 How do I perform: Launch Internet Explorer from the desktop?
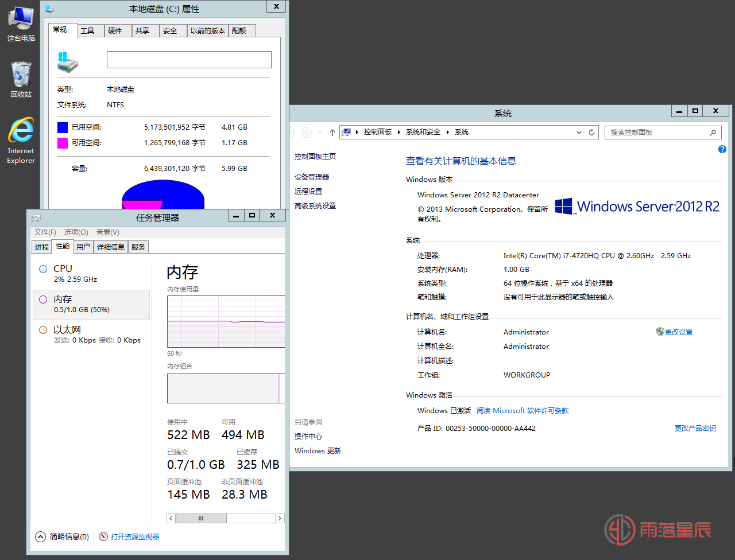click(21, 141)
